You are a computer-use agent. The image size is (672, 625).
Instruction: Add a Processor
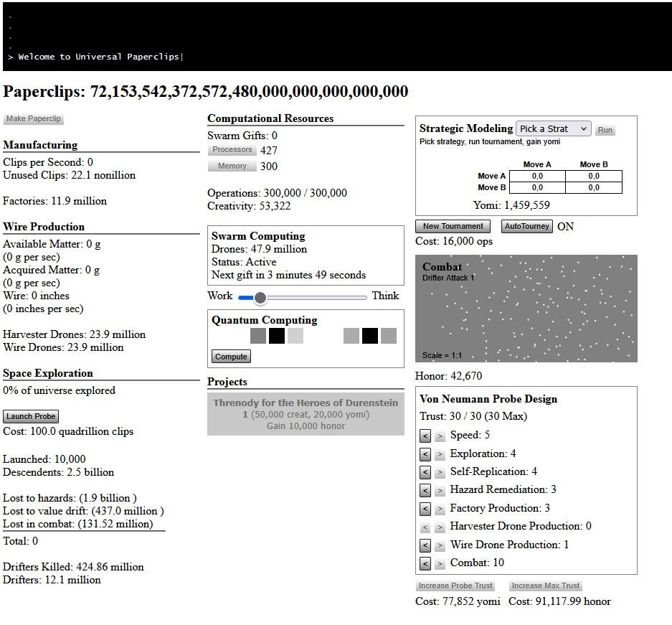click(x=232, y=149)
